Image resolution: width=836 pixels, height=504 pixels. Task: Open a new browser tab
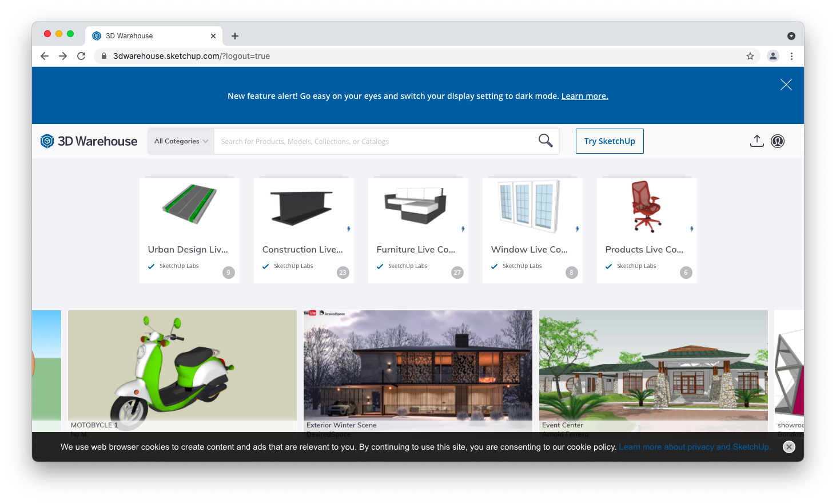click(235, 36)
